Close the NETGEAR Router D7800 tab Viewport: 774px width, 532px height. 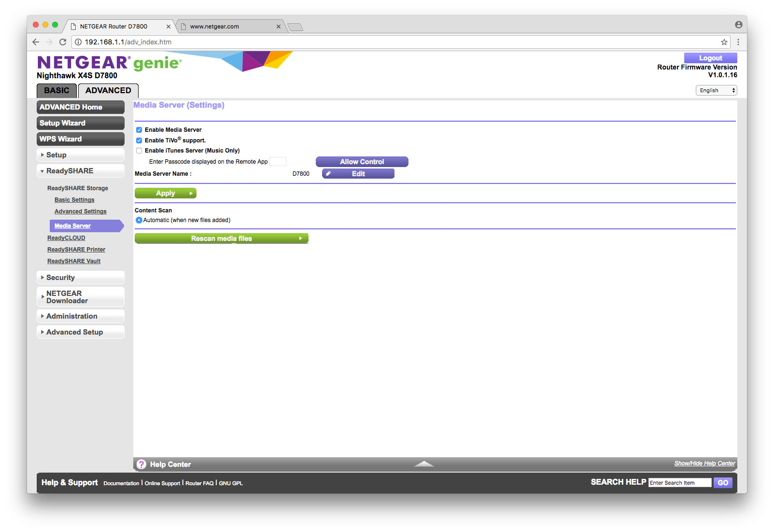(169, 27)
